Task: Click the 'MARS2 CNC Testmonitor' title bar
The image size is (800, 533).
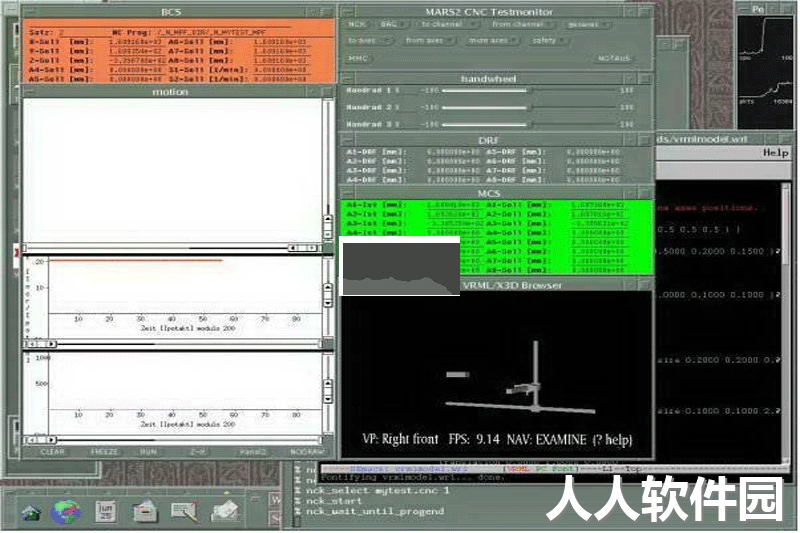Action: (x=489, y=11)
